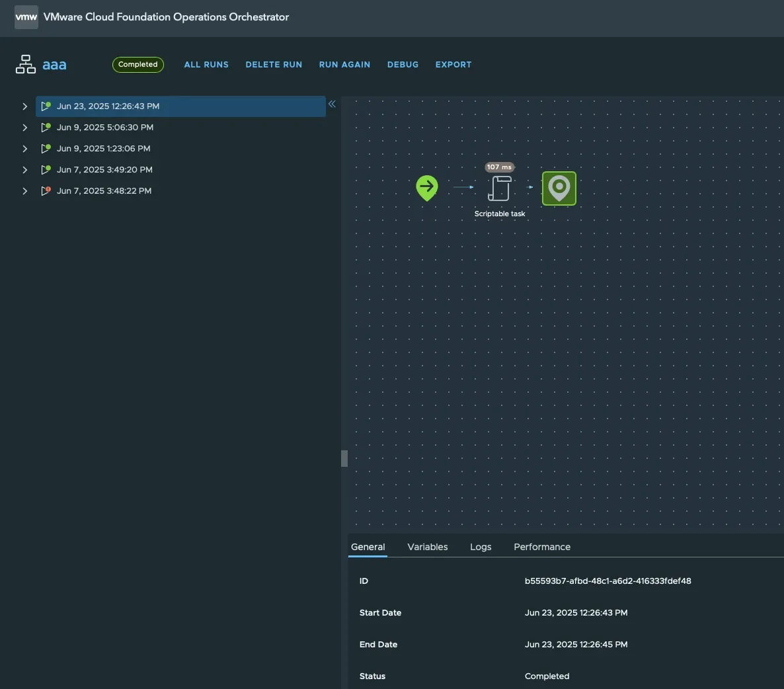The width and height of the screenshot is (784, 689).
Task: Click the End Date value Jun 23, 2025 12:26:45 PM
Action: pyautogui.click(x=576, y=645)
